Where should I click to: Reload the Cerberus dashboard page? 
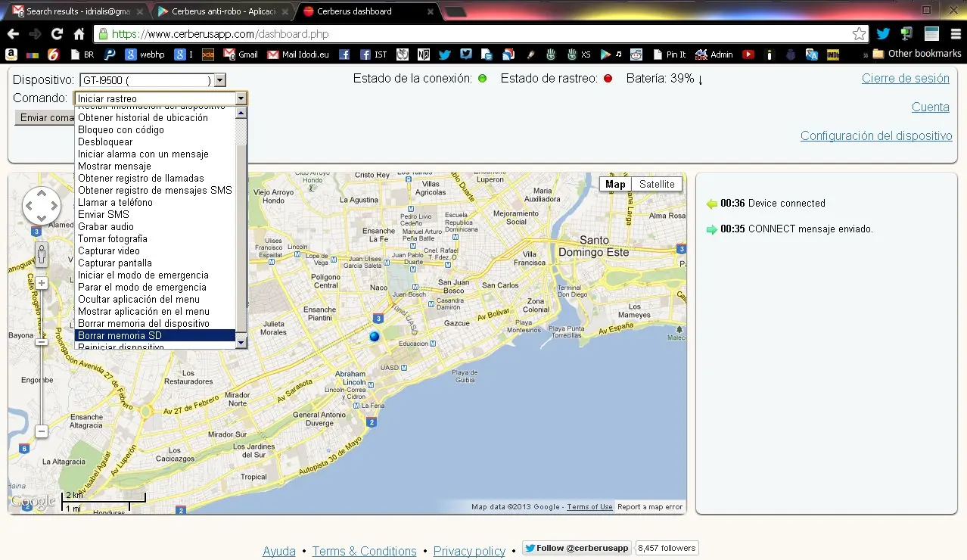point(57,34)
